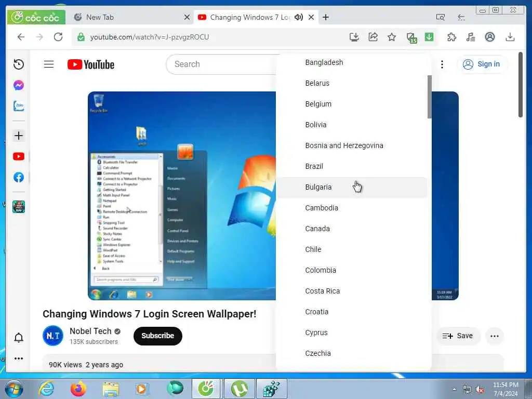Image resolution: width=532 pixels, height=399 pixels.
Task: Open the Nobel Tech channel name link
Action: pyautogui.click(x=90, y=331)
